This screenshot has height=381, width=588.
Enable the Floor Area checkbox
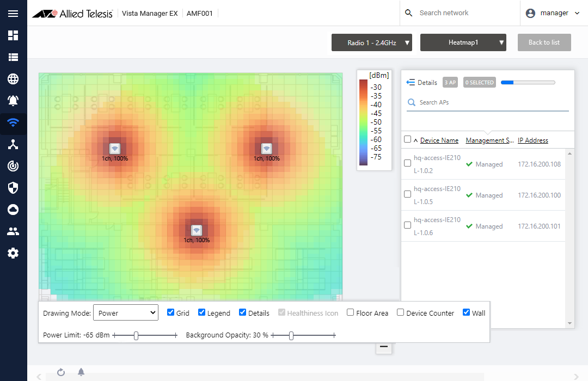(351, 312)
